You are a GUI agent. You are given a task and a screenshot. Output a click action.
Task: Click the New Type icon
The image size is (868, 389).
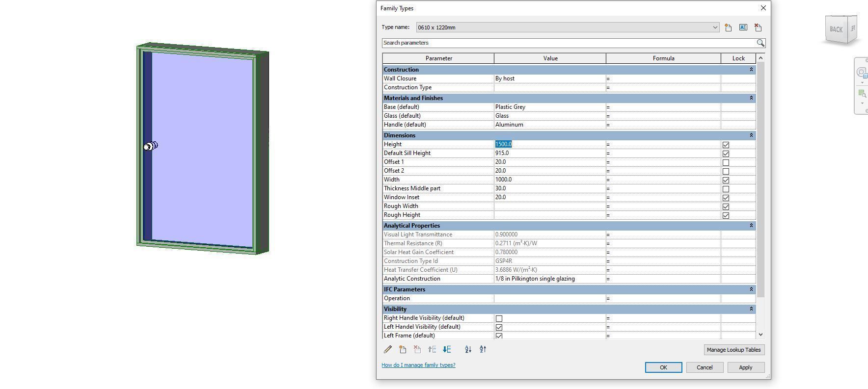click(728, 27)
